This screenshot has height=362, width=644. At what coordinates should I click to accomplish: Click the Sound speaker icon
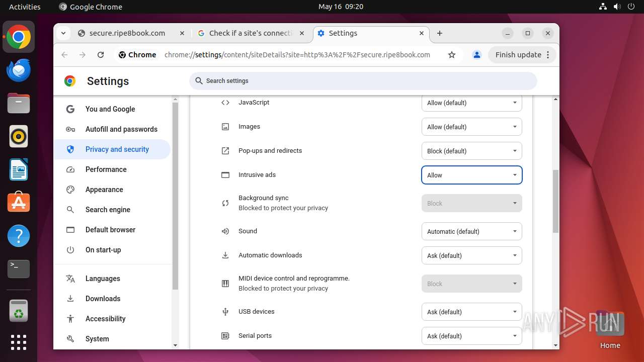pos(225,231)
